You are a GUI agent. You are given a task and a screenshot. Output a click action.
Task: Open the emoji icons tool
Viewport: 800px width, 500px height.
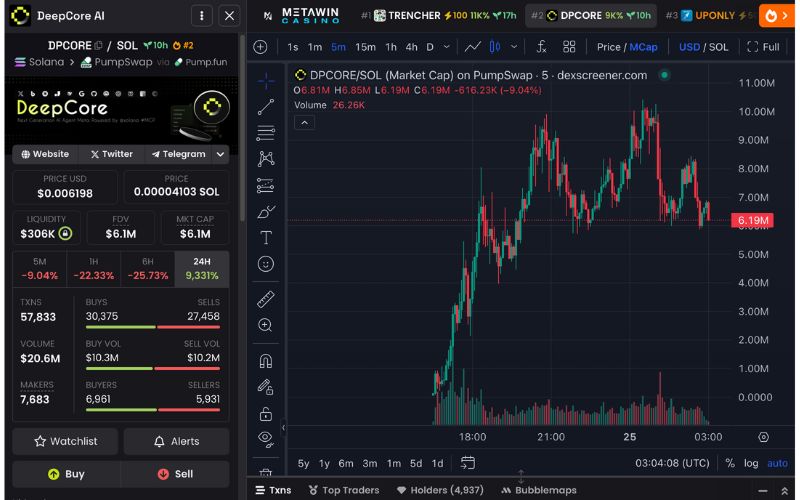(266, 264)
